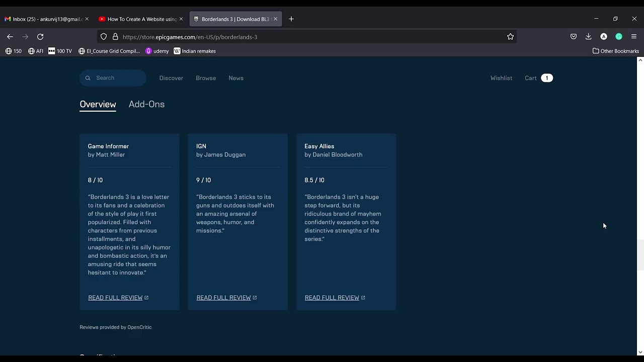Open Firefox downloads panel
The height and width of the screenshot is (362, 644).
(588, 37)
